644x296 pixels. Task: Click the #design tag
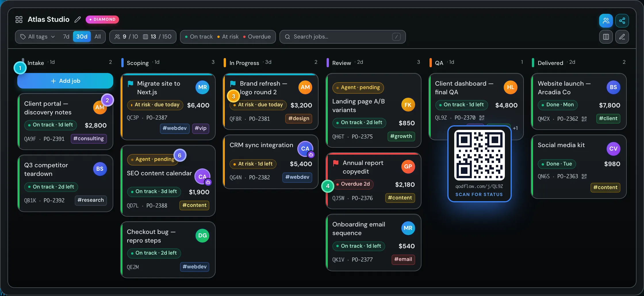pyautogui.click(x=299, y=118)
